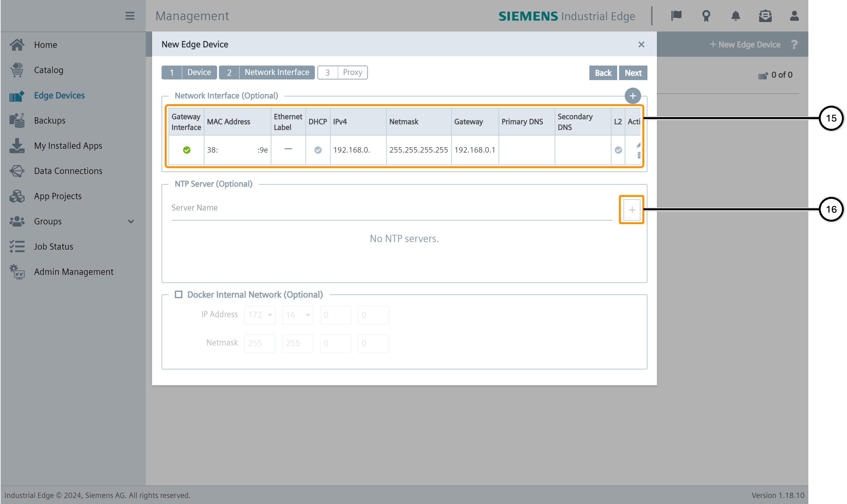The image size is (847, 504).
Task: Open the user profile icon
Action: pyautogui.click(x=794, y=16)
